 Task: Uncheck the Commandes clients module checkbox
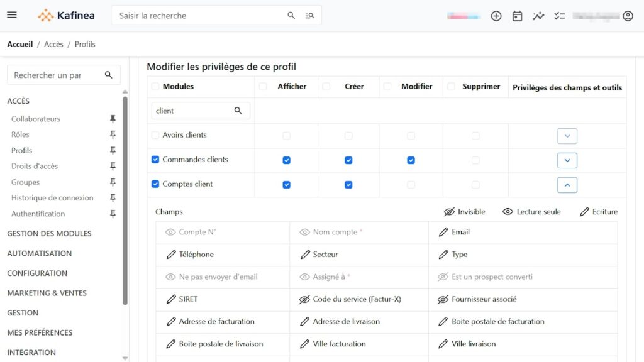pos(155,160)
